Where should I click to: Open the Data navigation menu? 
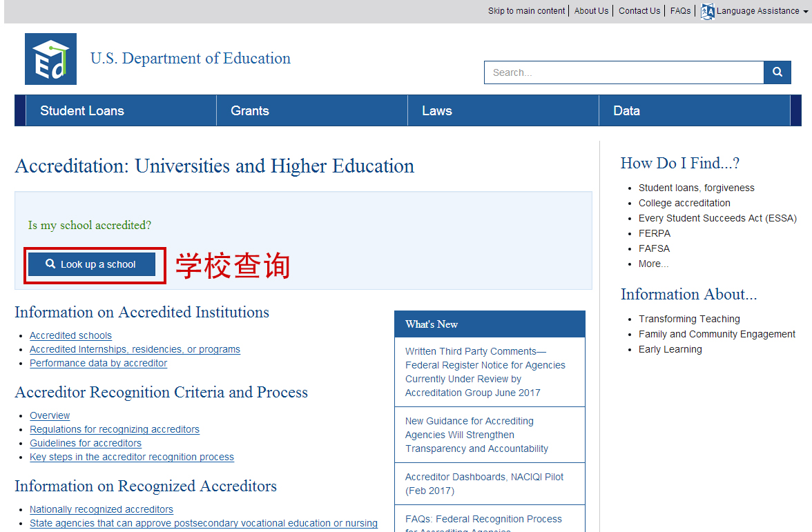(x=626, y=110)
